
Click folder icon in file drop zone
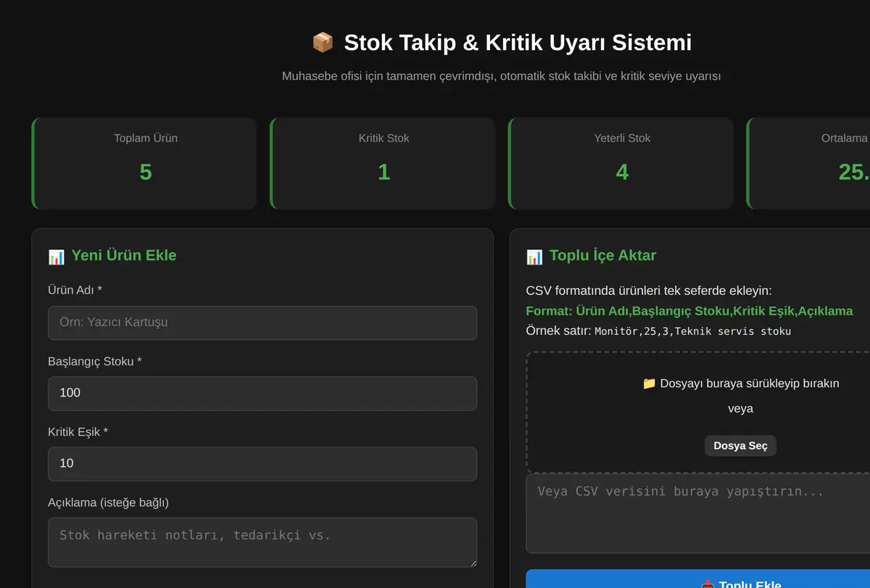click(649, 384)
